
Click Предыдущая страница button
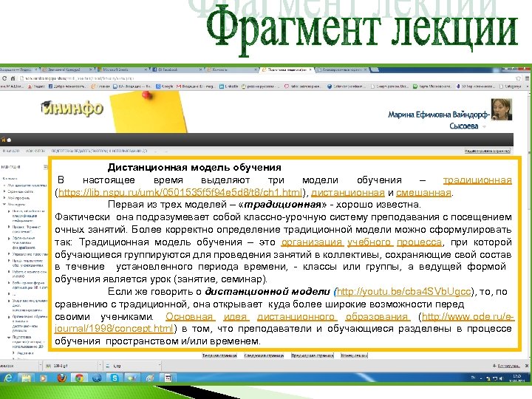[x=313, y=355]
